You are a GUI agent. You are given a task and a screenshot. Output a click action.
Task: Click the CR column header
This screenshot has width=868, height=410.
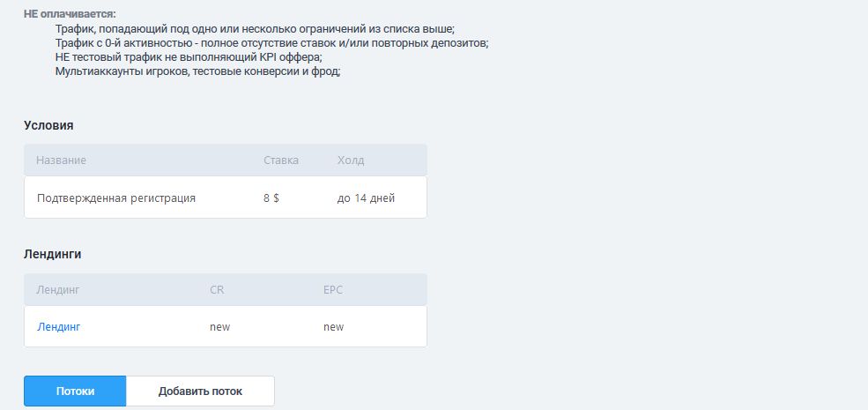[217, 289]
